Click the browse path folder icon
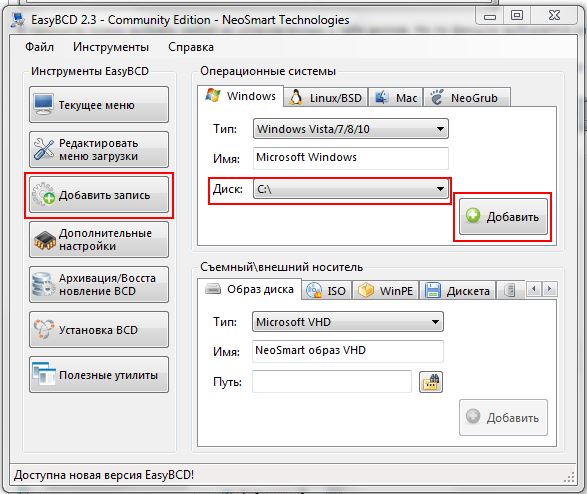The height and width of the screenshot is (494, 587). pyautogui.click(x=431, y=382)
